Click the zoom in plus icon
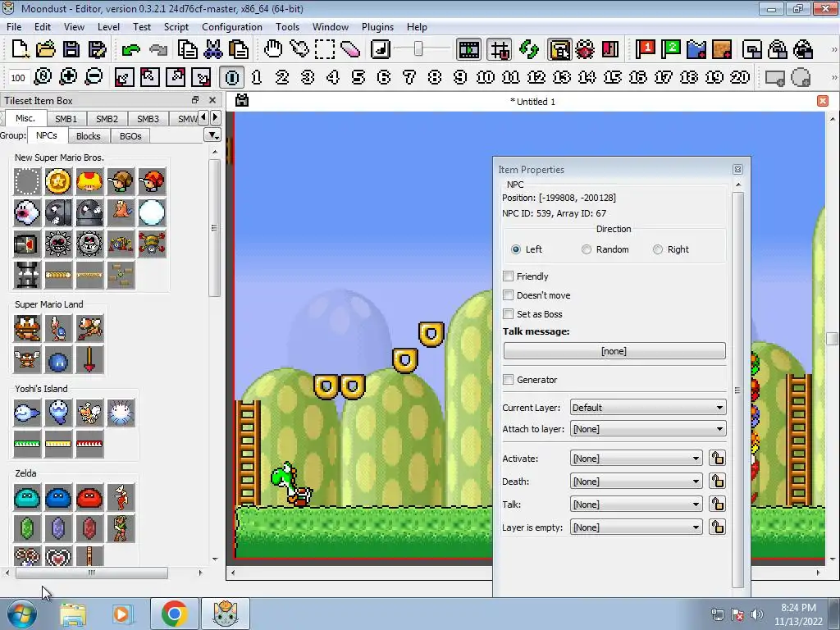840x630 pixels. tap(68, 77)
